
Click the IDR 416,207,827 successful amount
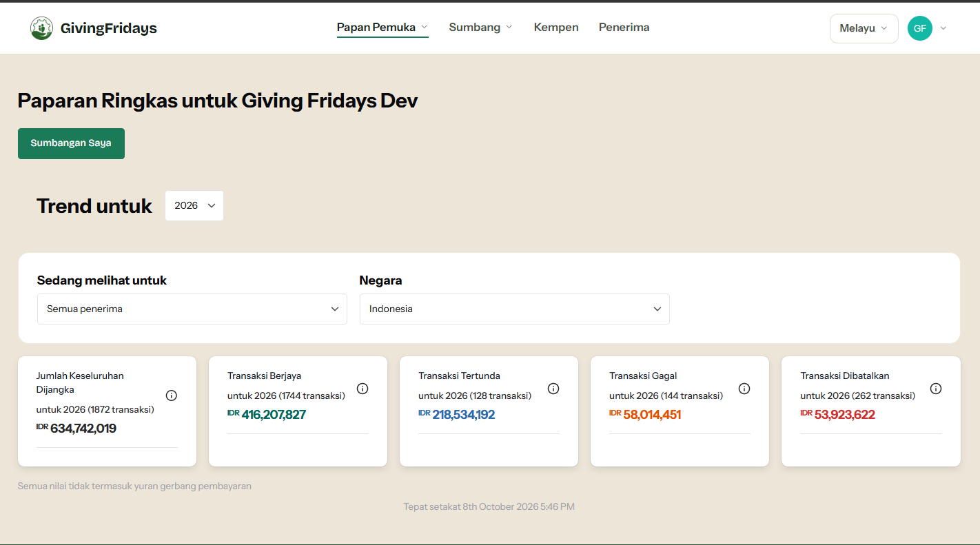click(267, 415)
